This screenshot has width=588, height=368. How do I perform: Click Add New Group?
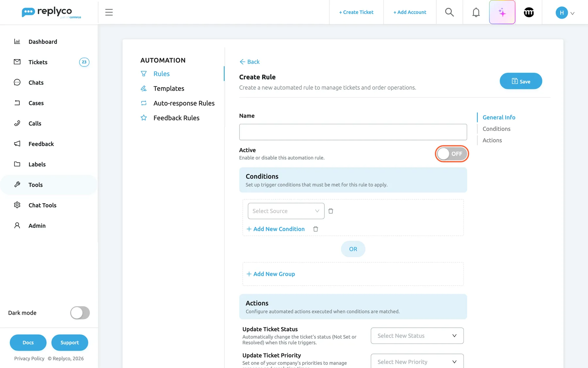point(270,274)
